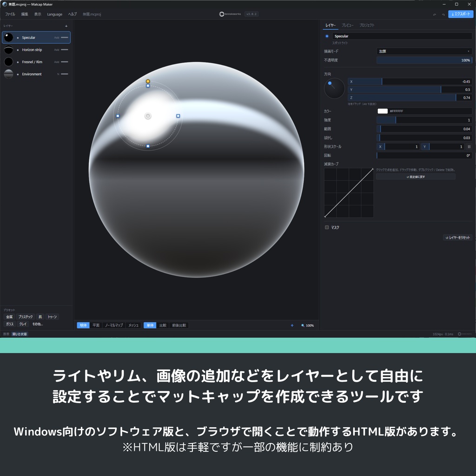The width and height of the screenshot is (476, 476).
Task: Toggle visibility dot of Specular layer
Action: [x=18, y=38]
